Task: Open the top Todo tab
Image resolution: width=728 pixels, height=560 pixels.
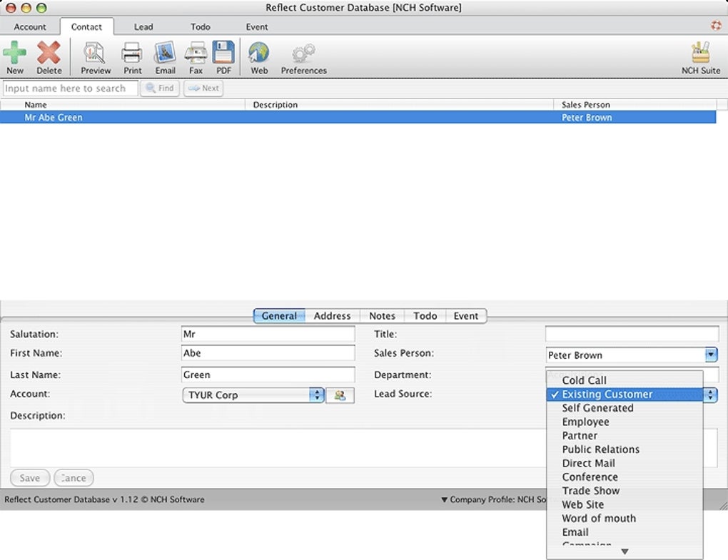Action: (x=200, y=27)
